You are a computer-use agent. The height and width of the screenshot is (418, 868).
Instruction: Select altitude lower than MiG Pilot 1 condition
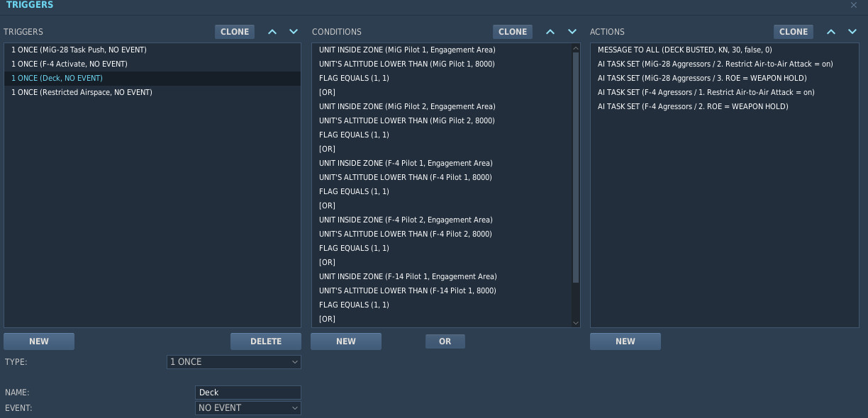pos(442,64)
